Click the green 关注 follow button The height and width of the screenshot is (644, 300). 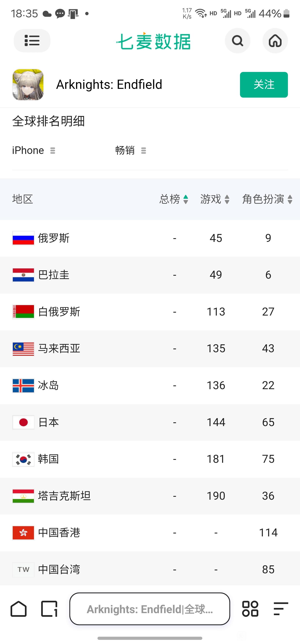click(264, 85)
